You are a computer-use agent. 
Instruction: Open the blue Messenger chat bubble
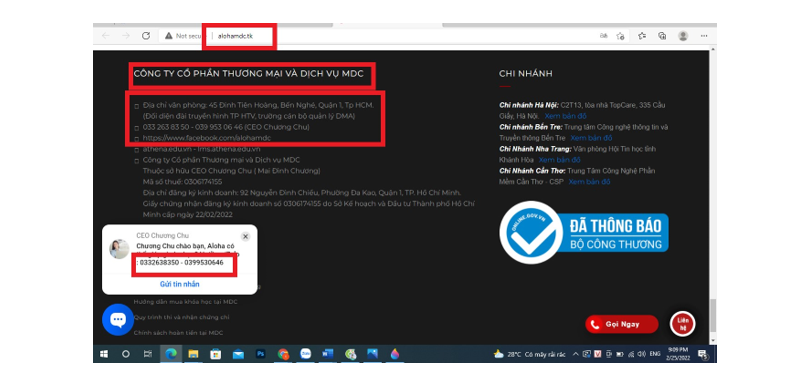[118, 320]
